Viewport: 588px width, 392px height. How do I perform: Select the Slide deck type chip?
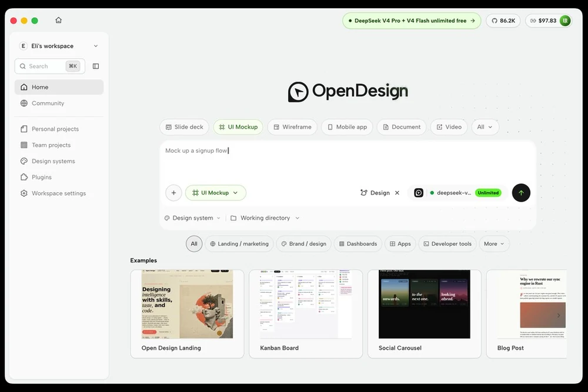185,127
